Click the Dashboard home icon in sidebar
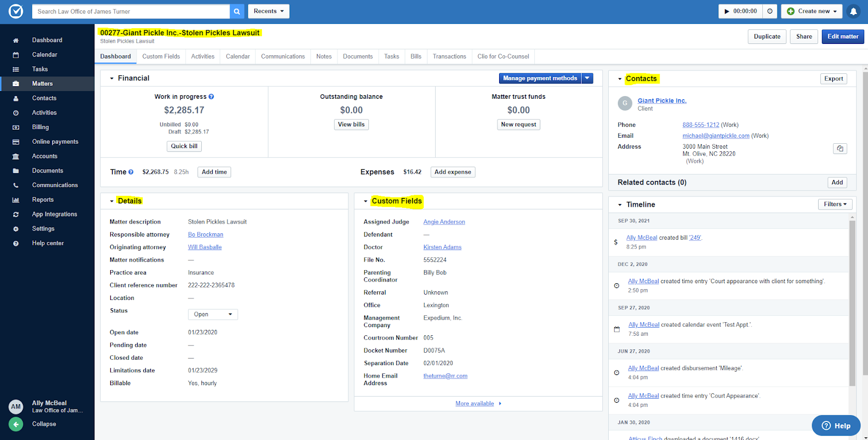This screenshot has height=440, width=868. (16, 40)
